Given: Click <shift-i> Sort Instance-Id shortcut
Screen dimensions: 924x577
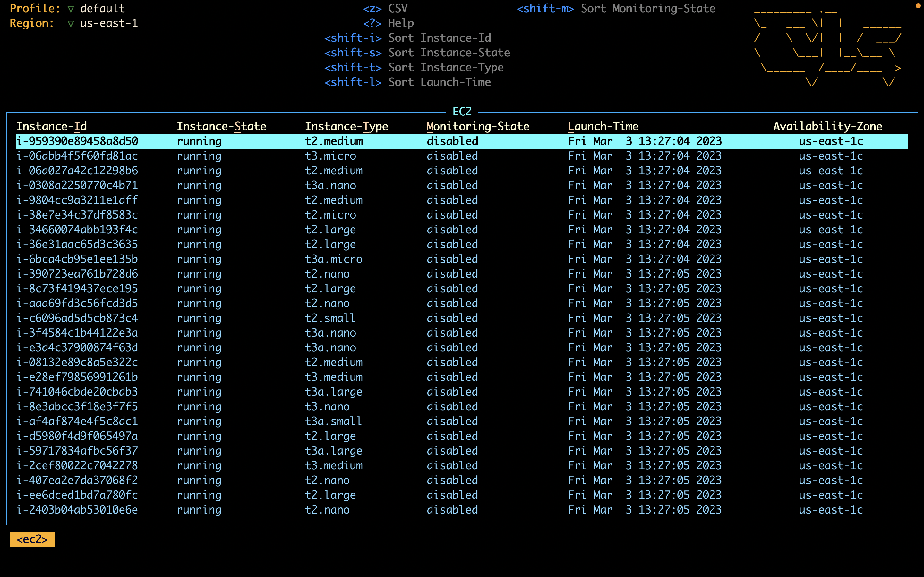Looking at the screenshot, I should point(407,38).
